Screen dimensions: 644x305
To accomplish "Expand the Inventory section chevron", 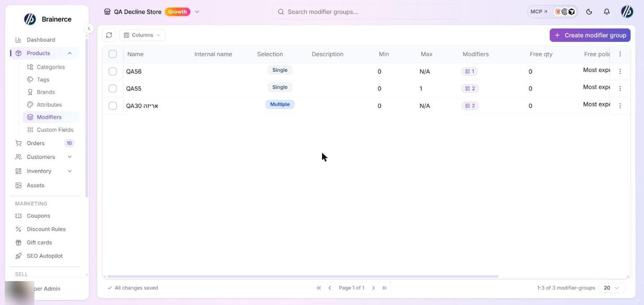I will tap(70, 171).
